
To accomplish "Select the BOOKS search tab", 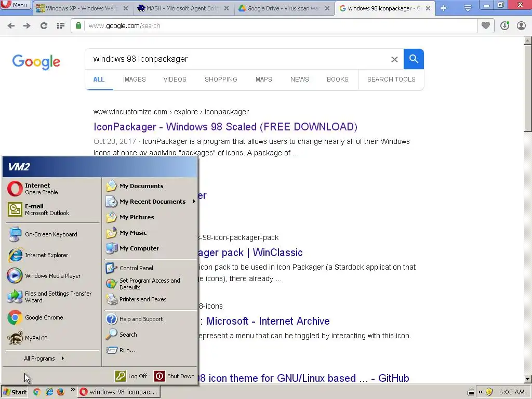I will coord(338,79).
